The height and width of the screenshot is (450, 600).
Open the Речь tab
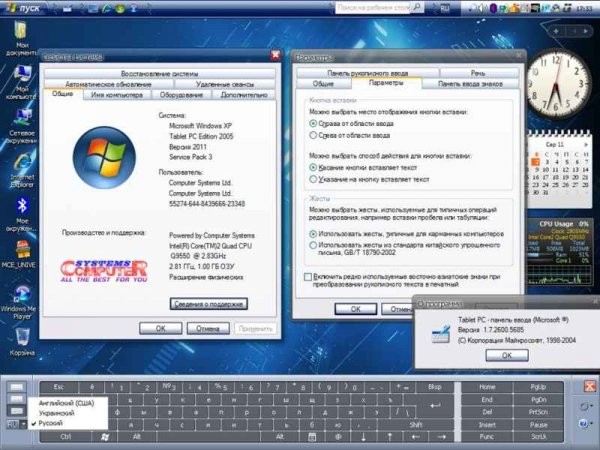point(478,73)
